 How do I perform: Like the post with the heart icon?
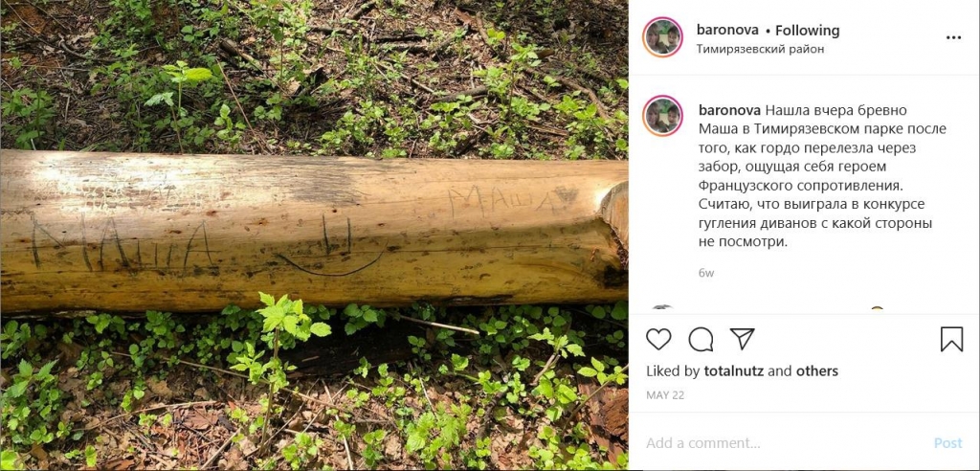pos(658,339)
